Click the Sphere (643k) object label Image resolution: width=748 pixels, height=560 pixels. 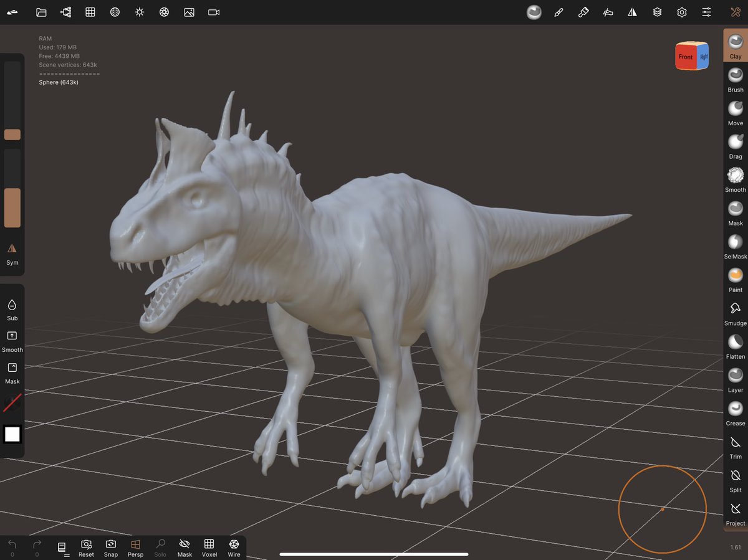[x=59, y=82]
